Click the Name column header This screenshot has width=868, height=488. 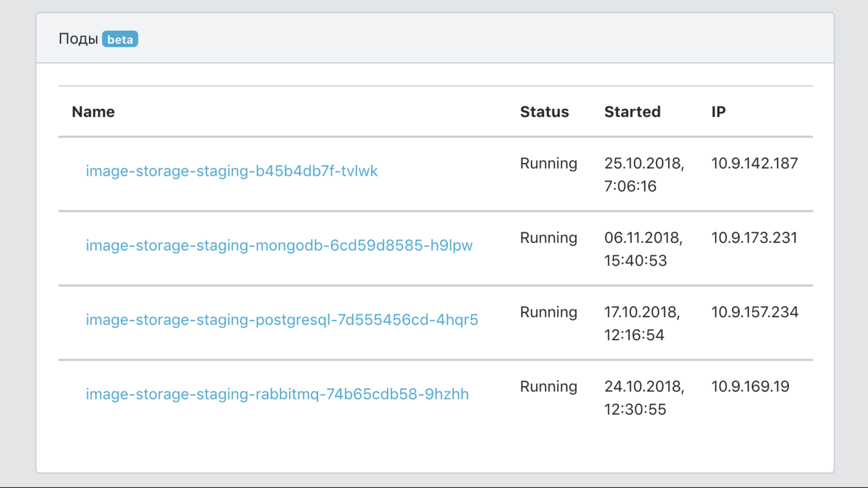[x=93, y=112]
